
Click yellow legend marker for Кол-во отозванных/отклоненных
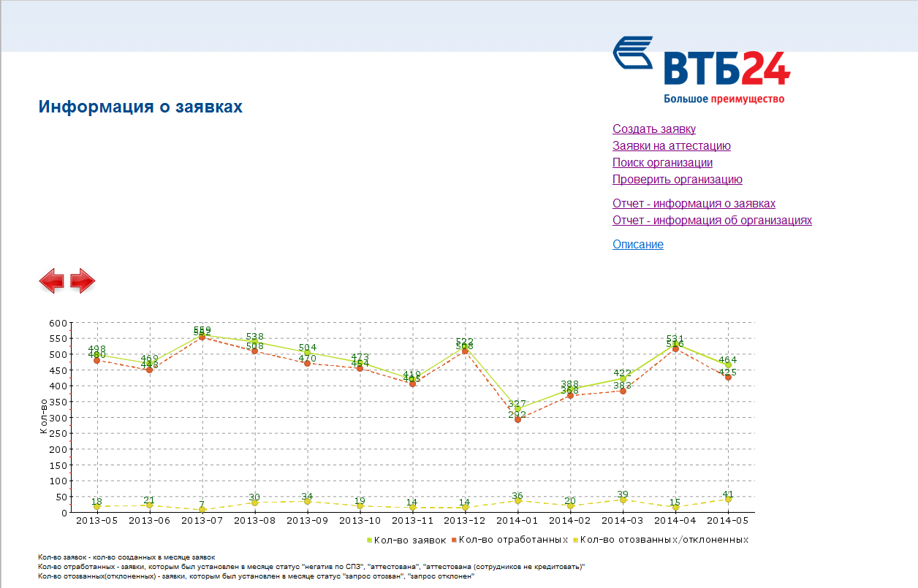tap(575, 540)
